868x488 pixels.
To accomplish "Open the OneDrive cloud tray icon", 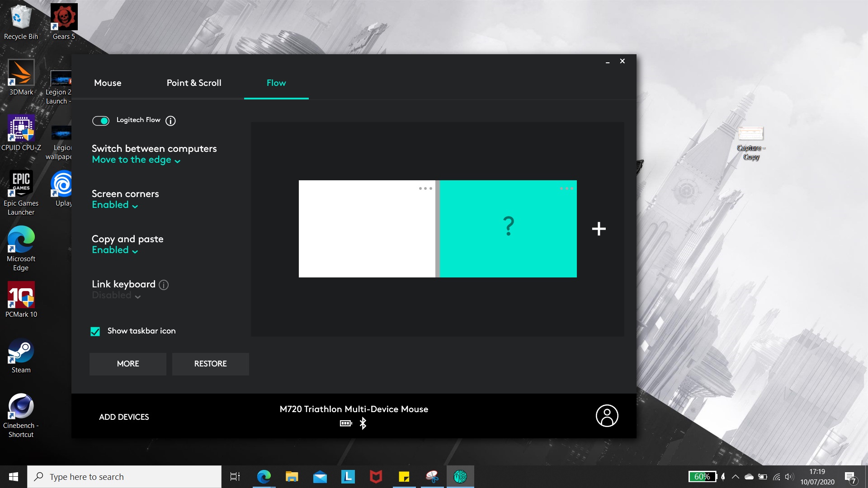I will pos(749,477).
